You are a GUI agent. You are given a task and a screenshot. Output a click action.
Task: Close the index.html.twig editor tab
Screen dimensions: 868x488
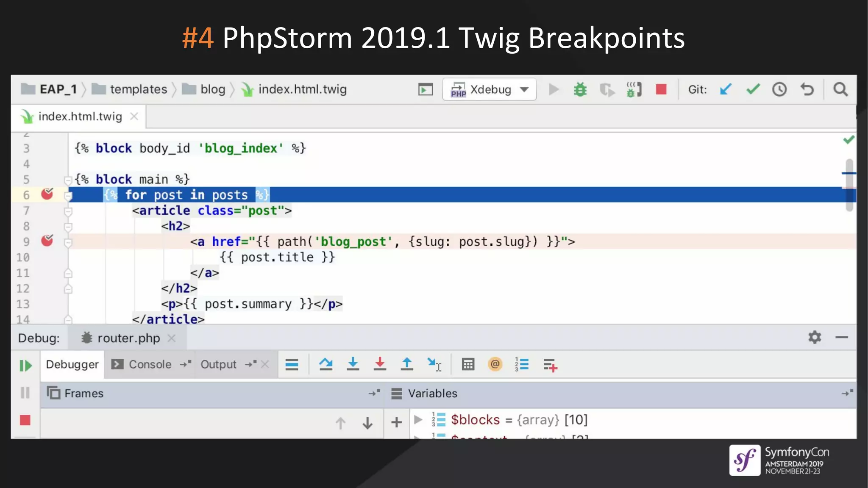click(x=134, y=116)
